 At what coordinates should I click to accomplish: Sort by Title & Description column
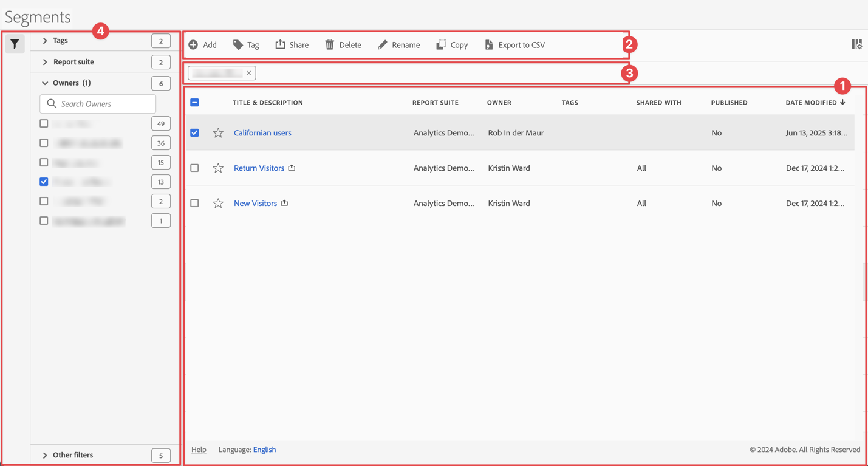pos(267,103)
